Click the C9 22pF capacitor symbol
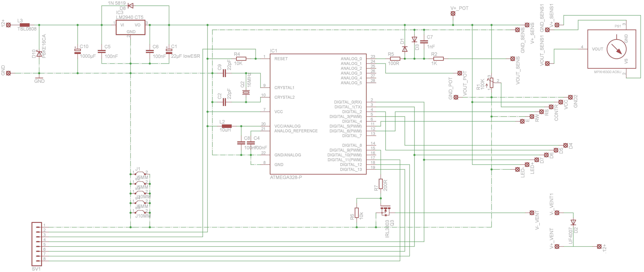This screenshot has width=644, height=272. (x=224, y=73)
